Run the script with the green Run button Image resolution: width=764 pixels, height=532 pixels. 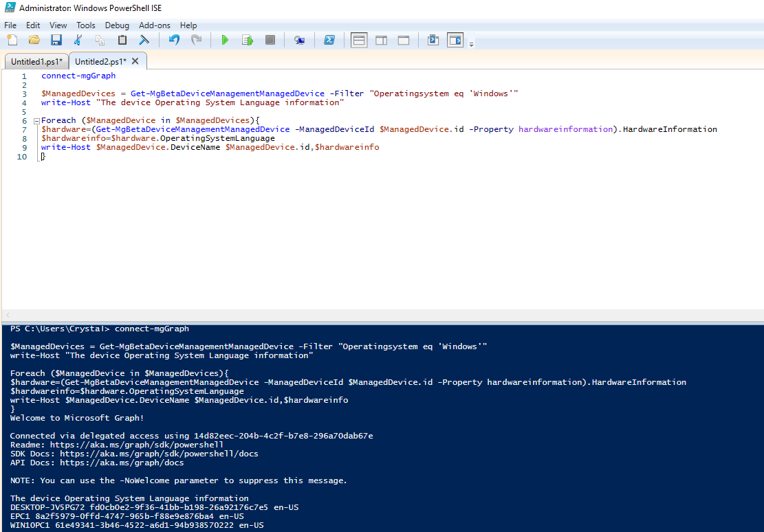point(226,40)
